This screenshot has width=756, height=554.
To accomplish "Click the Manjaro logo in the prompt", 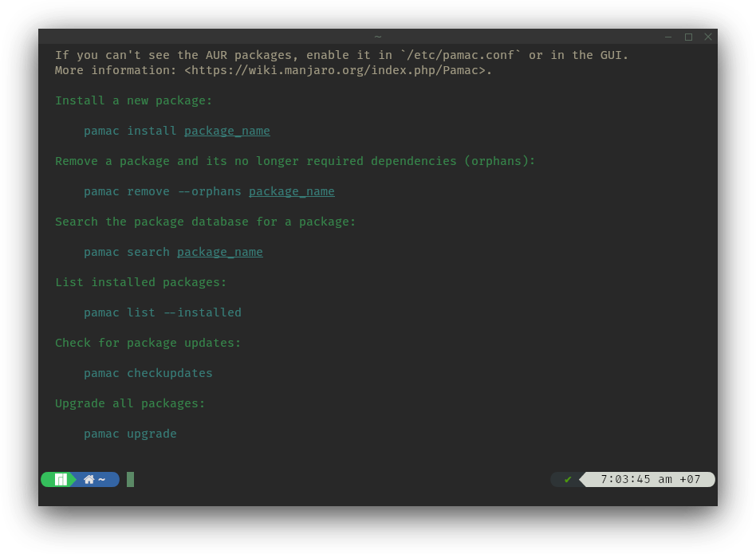I will click(61, 479).
